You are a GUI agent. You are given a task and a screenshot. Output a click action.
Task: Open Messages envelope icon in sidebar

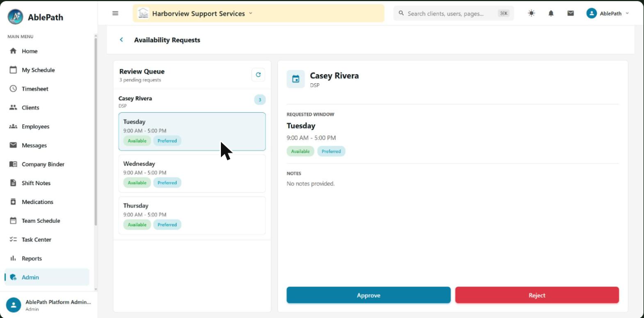pos(13,145)
